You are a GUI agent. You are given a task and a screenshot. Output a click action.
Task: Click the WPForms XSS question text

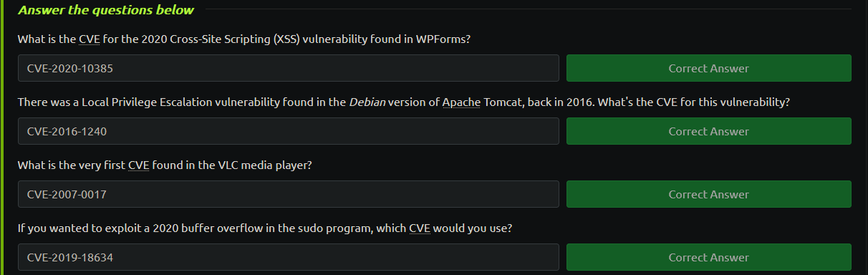click(x=244, y=39)
